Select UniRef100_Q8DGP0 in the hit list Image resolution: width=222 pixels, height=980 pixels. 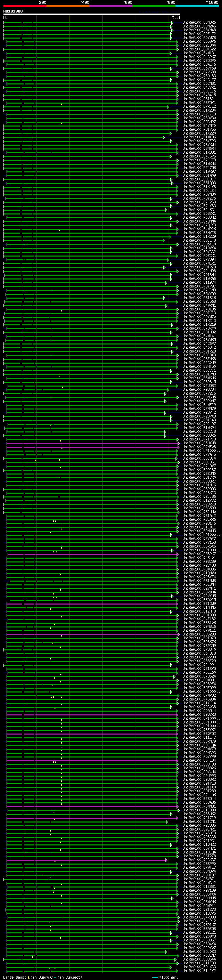pyautogui.click(x=199, y=61)
